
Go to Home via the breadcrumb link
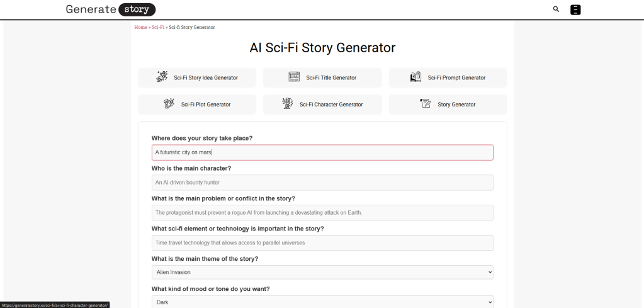140,28
